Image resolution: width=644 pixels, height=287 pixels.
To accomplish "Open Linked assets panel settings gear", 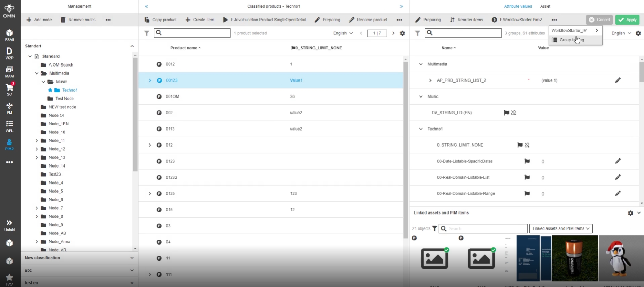I will pos(630,213).
